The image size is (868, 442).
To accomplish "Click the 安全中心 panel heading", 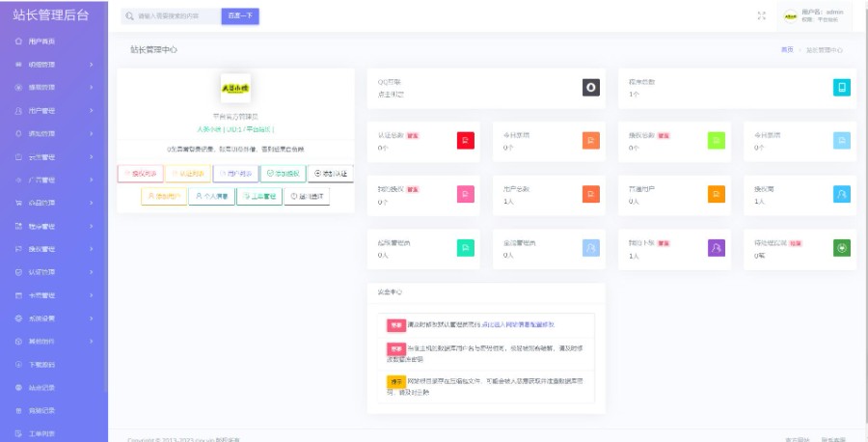I will click(391, 291).
